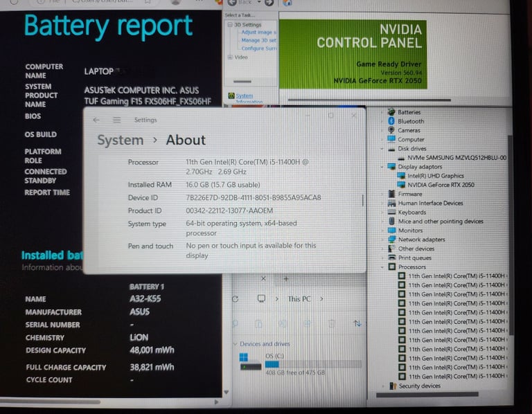The image size is (532, 414).
Task: Click NVIDIA Control Panel Back button
Action: point(240,3)
